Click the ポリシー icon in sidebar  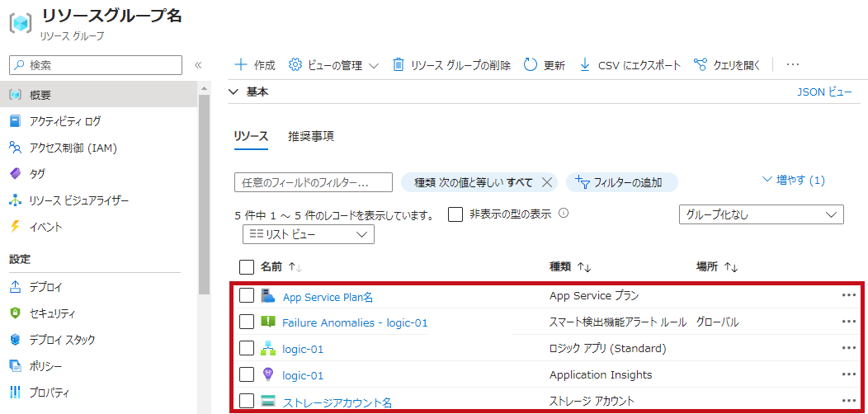(16, 366)
